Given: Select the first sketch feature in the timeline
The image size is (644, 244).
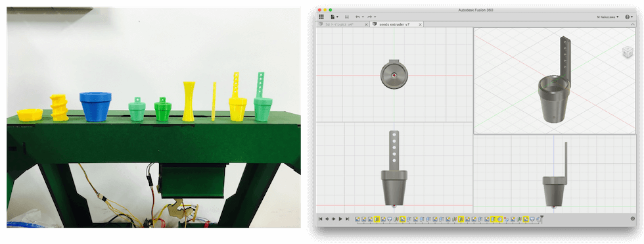Looking at the screenshot, I should (x=357, y=220).
